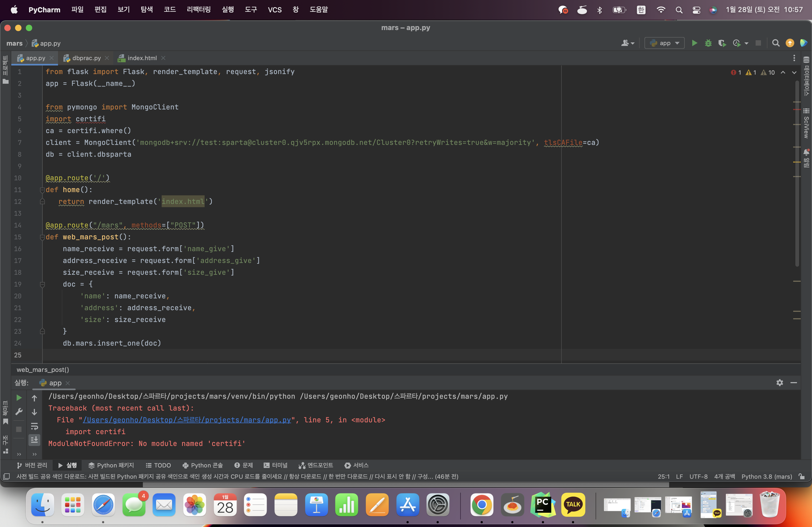
Task: Toggle tool window bars via status bar corner icon
Action: click(6, 477)
